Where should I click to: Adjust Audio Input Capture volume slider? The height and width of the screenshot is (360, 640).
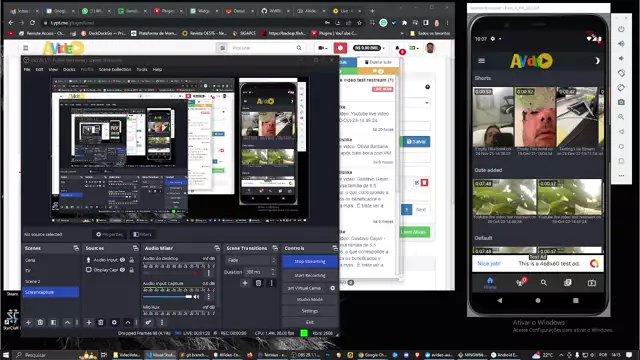click(x=167, y=297)
